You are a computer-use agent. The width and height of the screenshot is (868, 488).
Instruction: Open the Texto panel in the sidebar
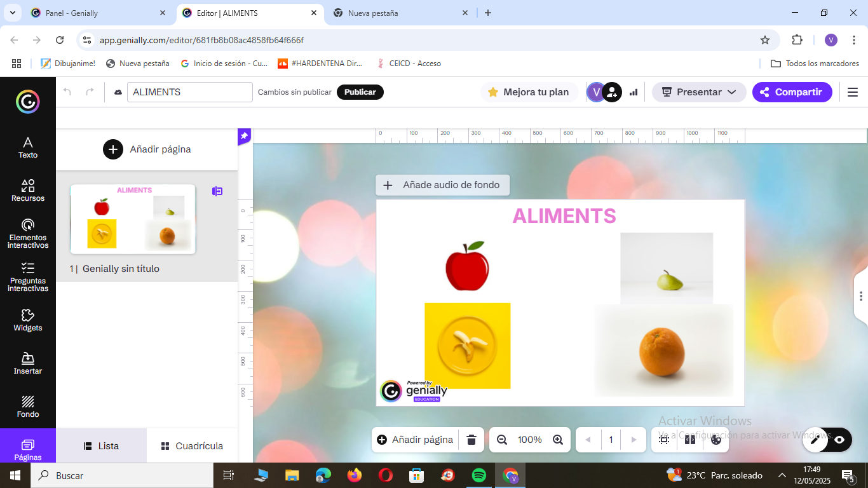27,146
